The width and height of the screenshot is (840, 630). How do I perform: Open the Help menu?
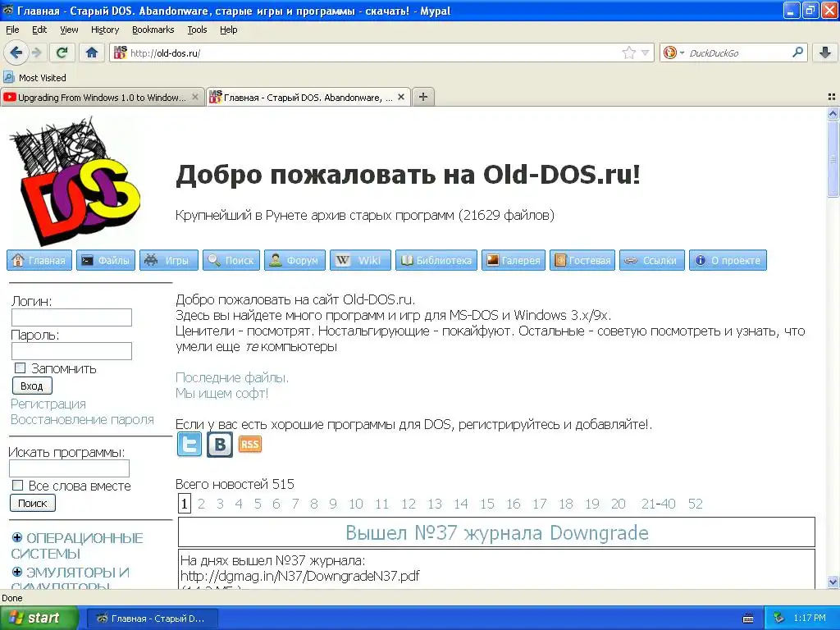click(x=228, y=30)
